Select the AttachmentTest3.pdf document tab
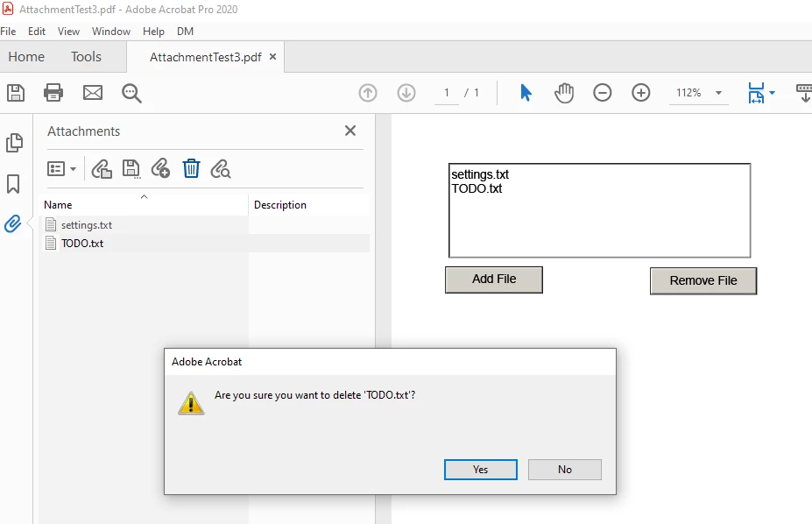Viewport: 812px width, 524px height. 206,57
